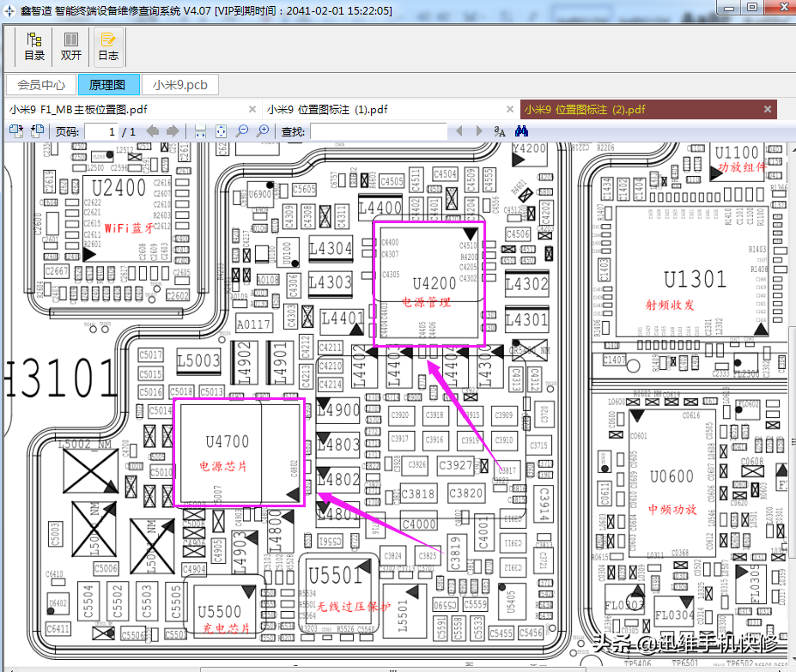Click the red WiFi蓝牙 annotation text
Image resolution: width=796 pixels, height=672 pixels.
(129, 228)
